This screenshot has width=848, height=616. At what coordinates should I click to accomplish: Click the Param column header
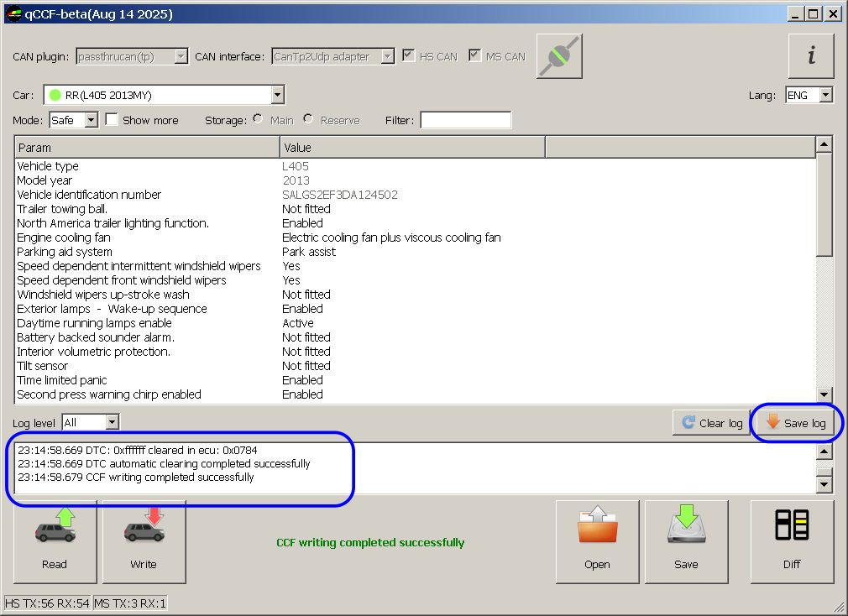coord(147,148)
